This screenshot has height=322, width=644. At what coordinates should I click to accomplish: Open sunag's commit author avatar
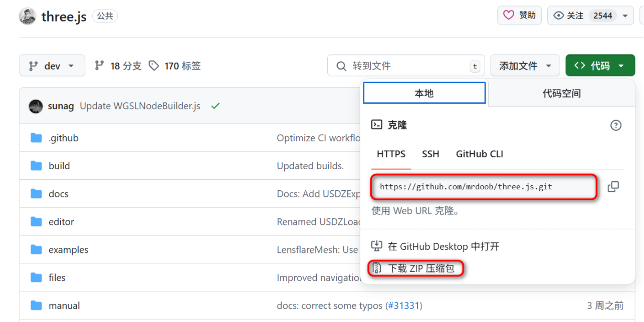pyautogui.click(x=36, y=106)
